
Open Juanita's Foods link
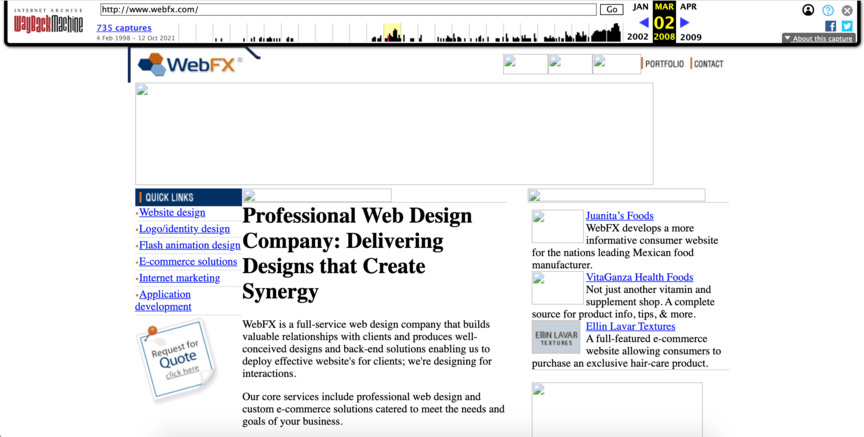(619, 215)
